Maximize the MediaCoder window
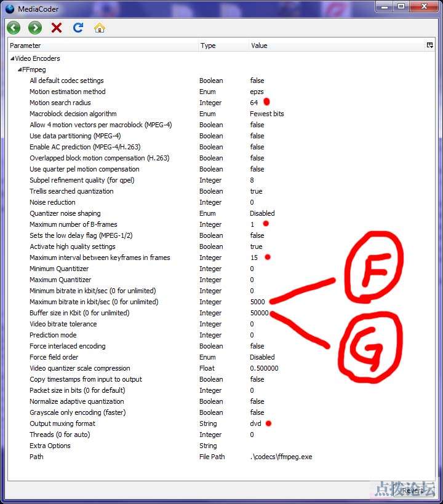The image size is (443, 504). [x=401, y=6]
